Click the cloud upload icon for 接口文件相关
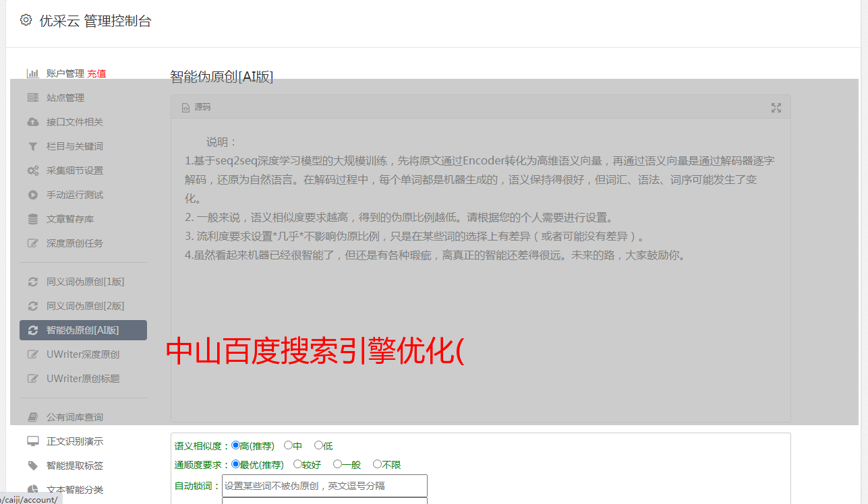The height and width of the screenshot is (504, 868). pyautogui.click(x=32, y=122)
